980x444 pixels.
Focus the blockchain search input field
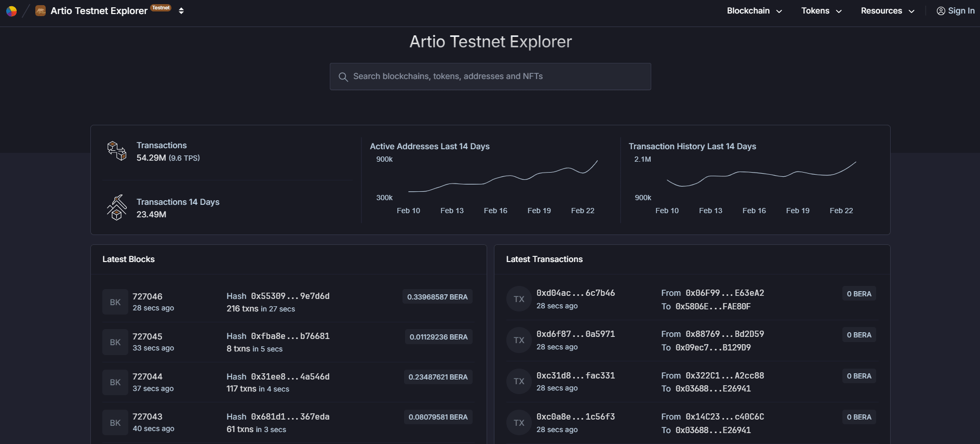click(490, 76)
